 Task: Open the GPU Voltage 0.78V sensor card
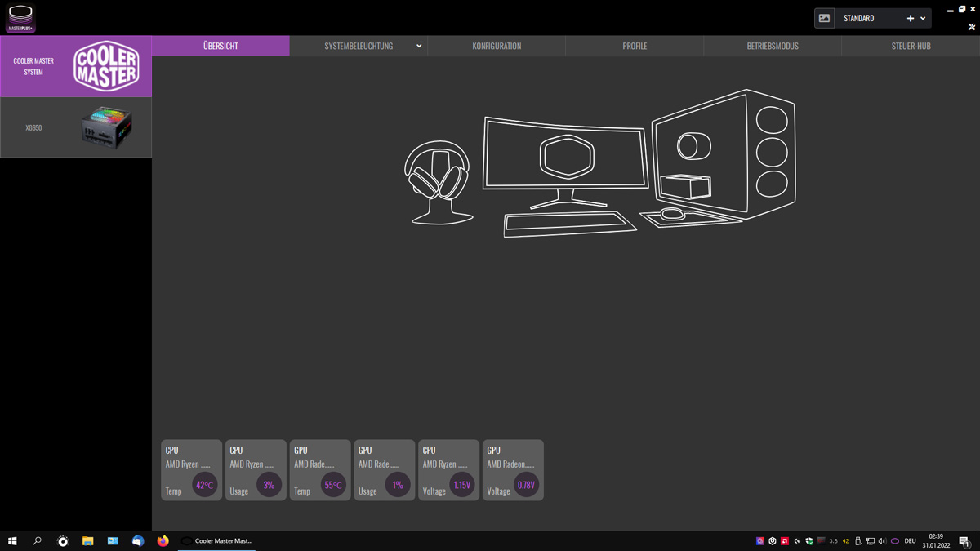coord(513,470)
